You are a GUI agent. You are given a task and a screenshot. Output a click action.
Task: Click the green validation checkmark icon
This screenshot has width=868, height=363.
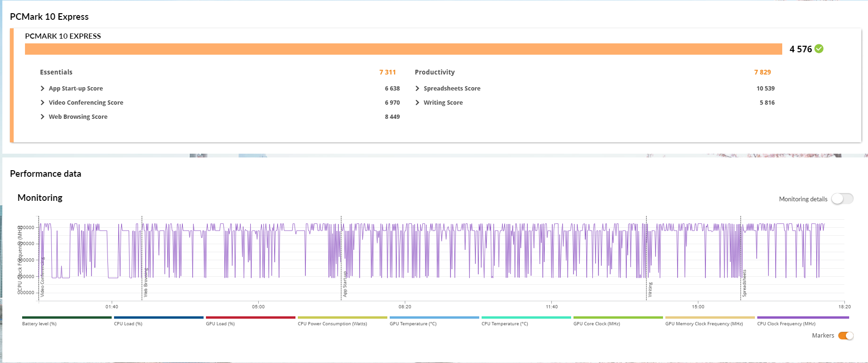click(819, 49)
